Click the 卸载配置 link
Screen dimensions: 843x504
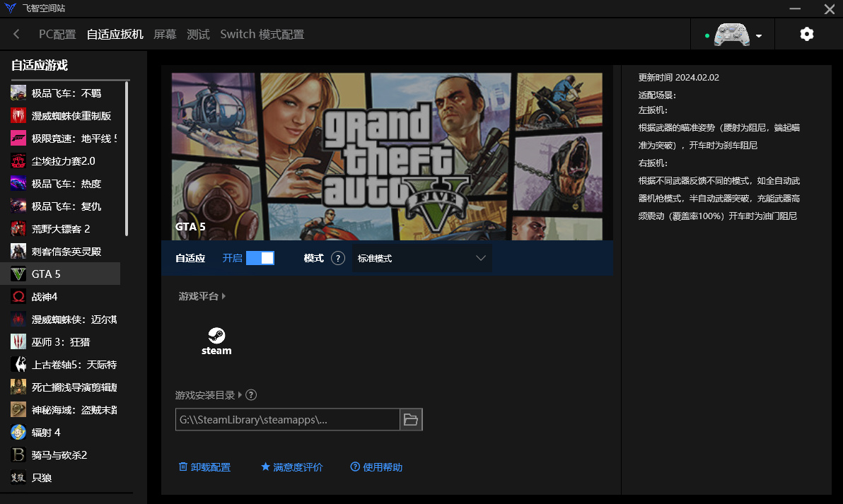coord(205,467)
